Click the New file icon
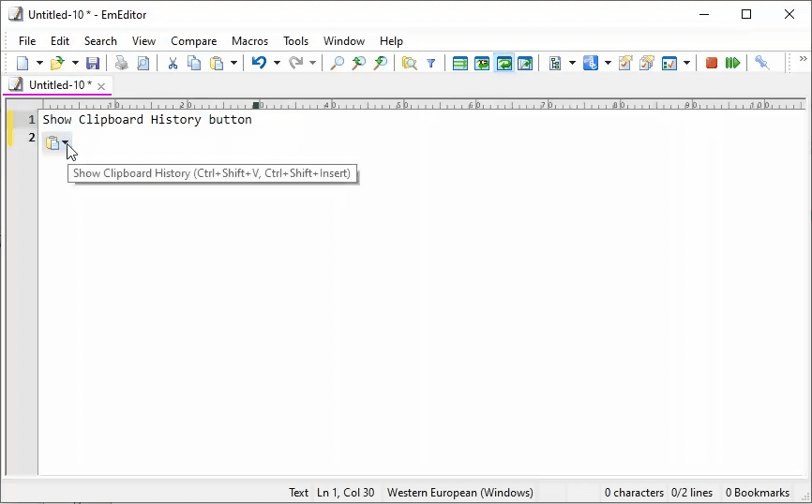 (23, 63)
